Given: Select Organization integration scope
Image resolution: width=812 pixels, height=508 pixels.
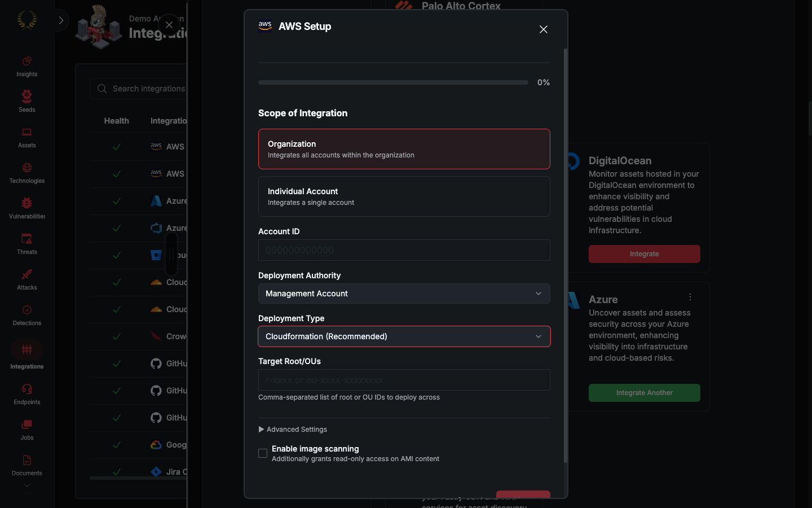Looking at the screenshot, I should click(404, 149).
